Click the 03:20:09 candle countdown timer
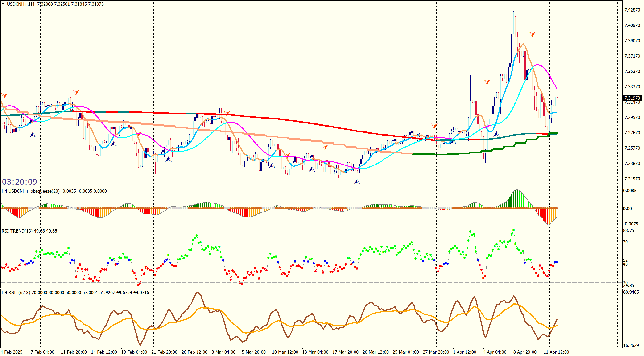 pos(20,182)
